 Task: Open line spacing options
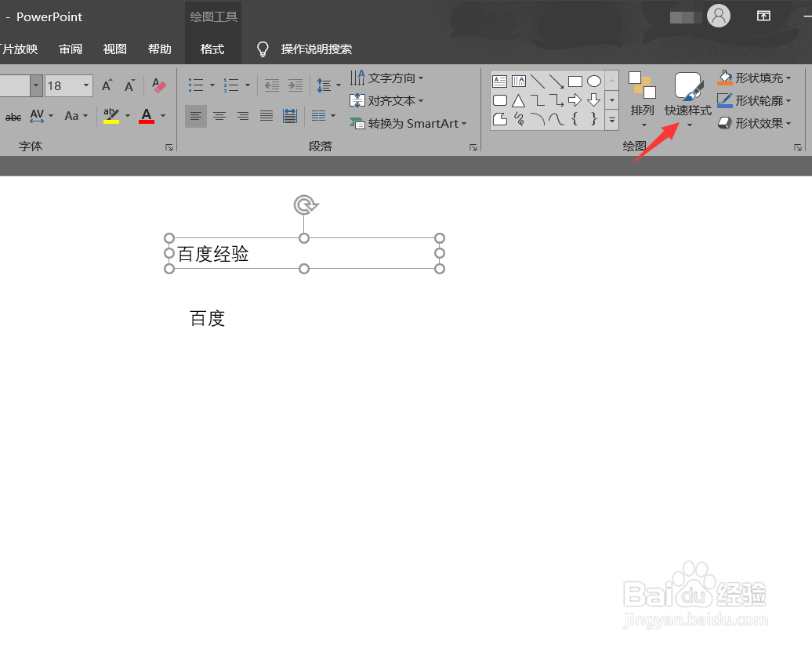(x=328, y=85)
